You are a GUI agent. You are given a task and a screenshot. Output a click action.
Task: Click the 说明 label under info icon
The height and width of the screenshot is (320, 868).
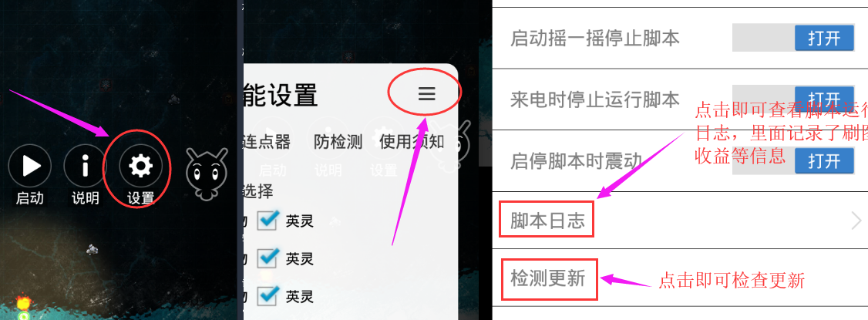(x=86, y=197)
